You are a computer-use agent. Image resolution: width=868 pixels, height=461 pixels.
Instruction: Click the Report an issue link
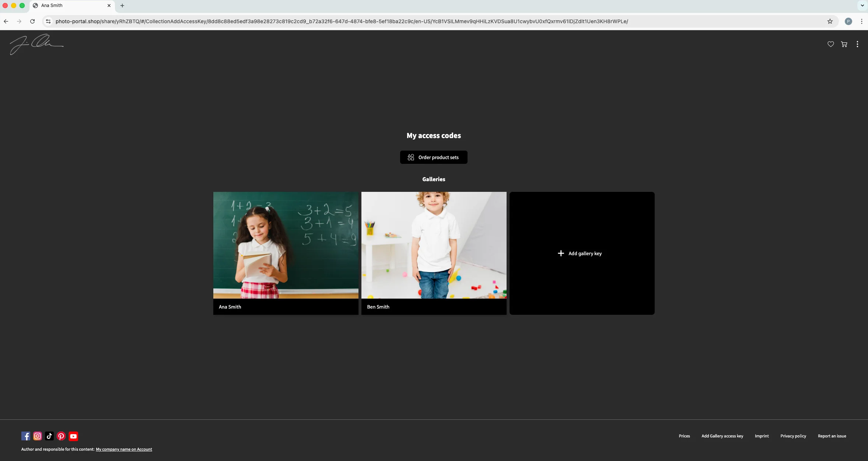click(x=832, y=436)
